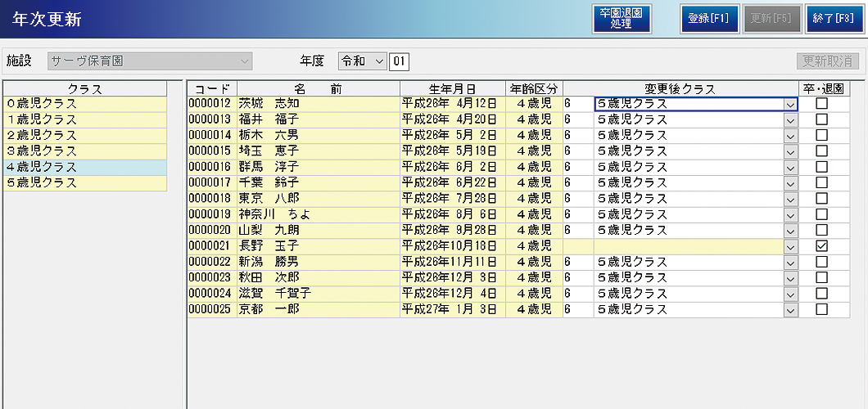Expand class dropdown for 京都 一郎
Viewport: 868px width, 409px height.
(x=790, y=310)
